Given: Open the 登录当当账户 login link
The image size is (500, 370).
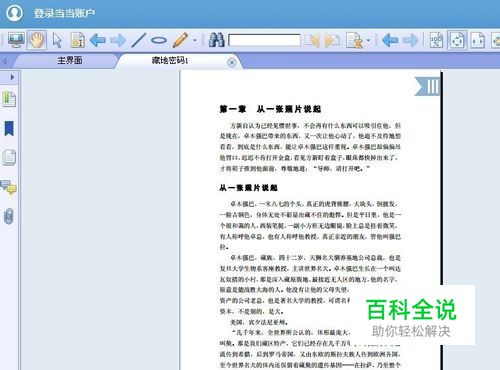Looking at the screenshot, I should click(64, 13).
